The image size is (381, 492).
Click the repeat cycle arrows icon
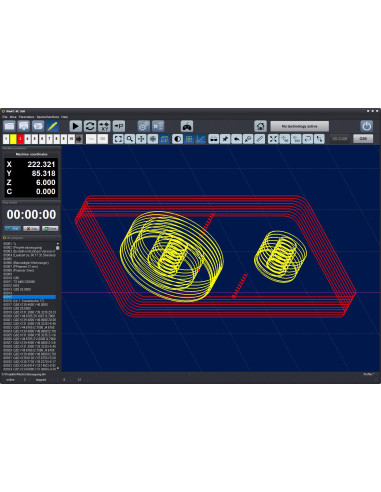tap(90, 126)
